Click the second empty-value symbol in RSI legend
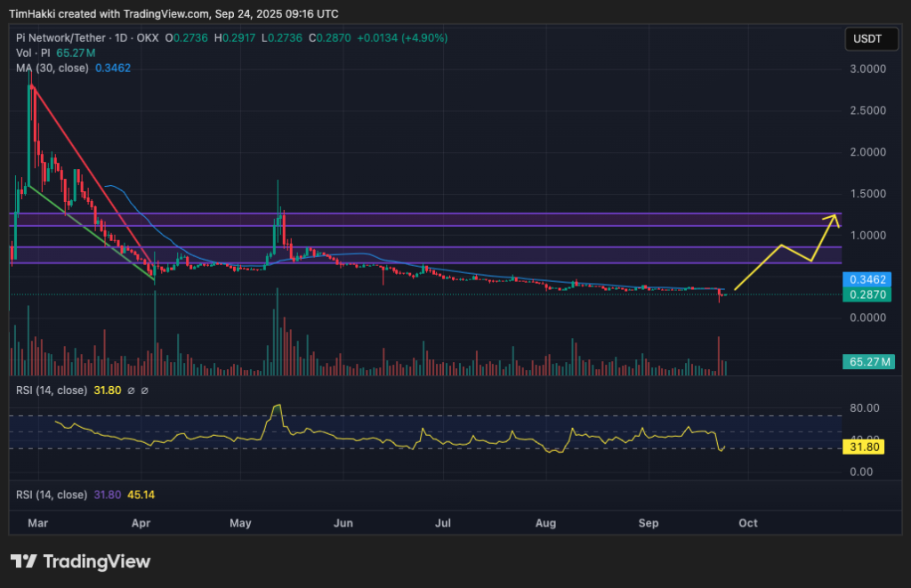 pos(145,391)
